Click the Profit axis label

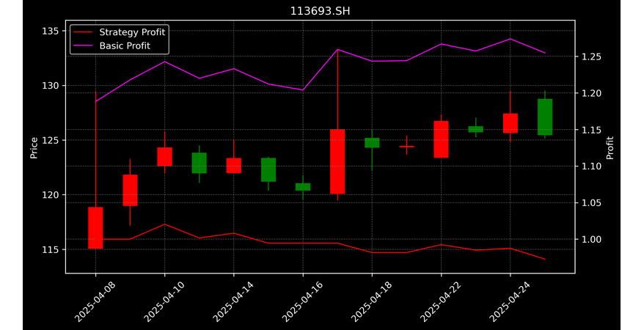(610, 148)
